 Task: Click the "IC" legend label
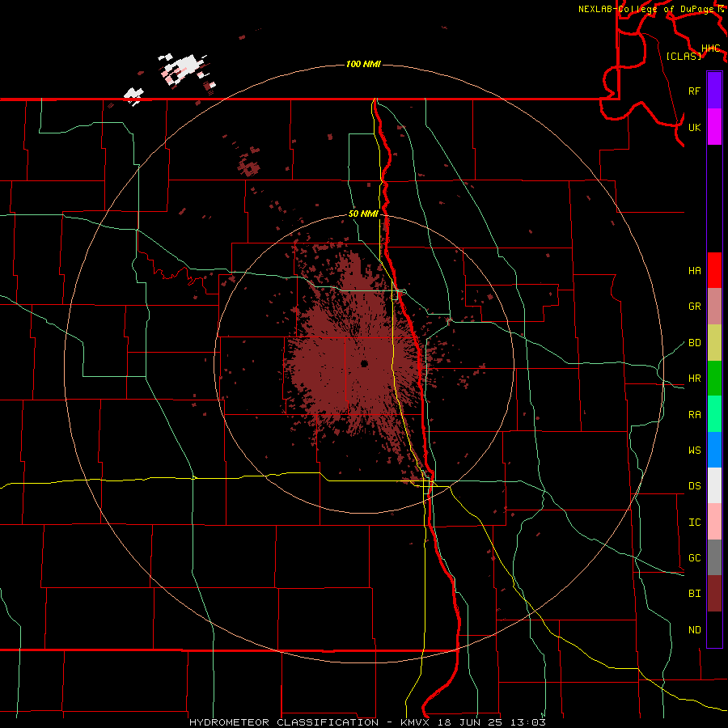tap(694, 523)
